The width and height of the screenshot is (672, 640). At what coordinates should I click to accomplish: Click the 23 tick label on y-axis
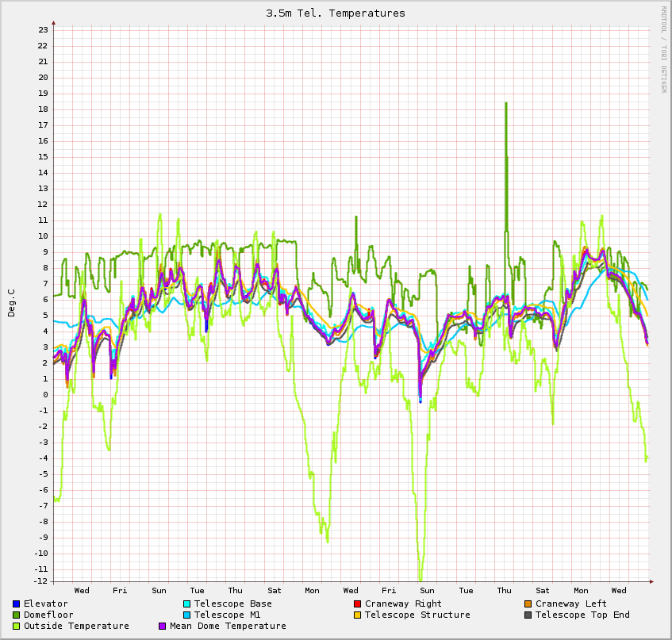click(x=43, y=29)
